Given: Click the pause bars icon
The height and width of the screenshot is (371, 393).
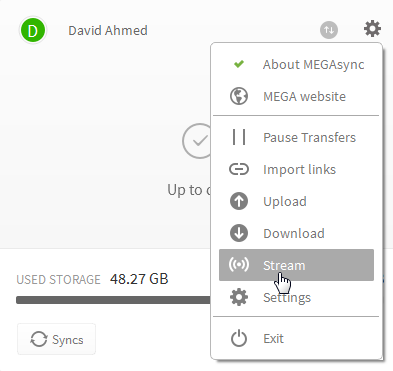Looking at the screenshot, I should [239, 137].
